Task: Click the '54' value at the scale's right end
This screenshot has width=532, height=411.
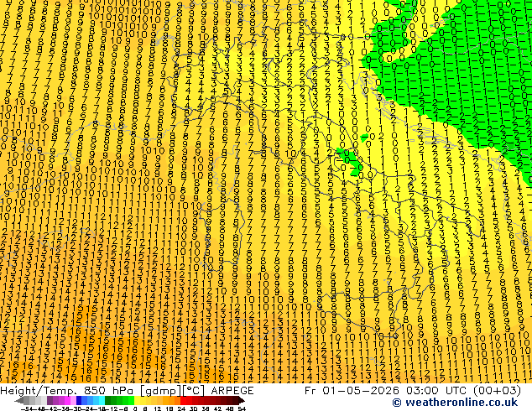Action: point(242,409)
